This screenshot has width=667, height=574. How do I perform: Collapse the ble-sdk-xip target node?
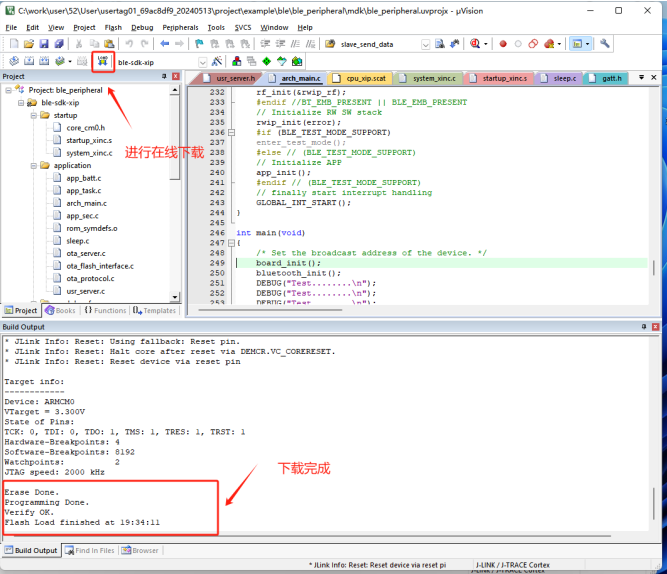tap(21, 103)
